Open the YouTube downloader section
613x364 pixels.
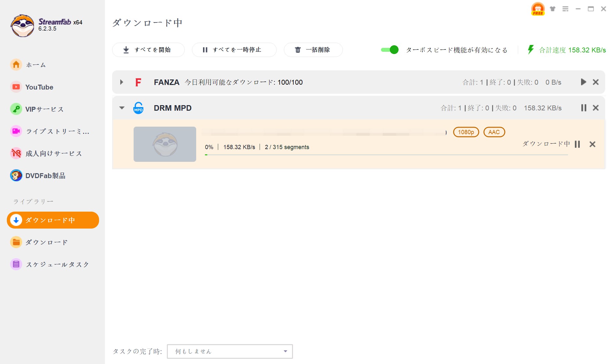pyautogui.click(x=39, y=87)
